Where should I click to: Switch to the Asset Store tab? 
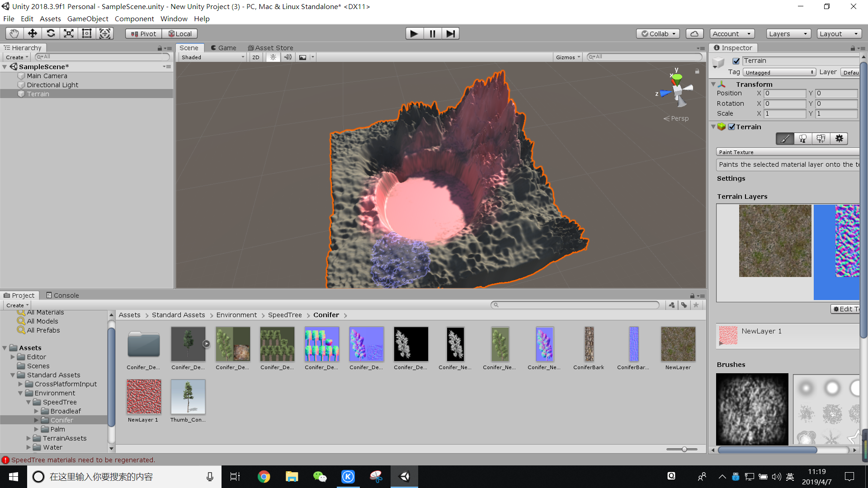coord(271,48)
